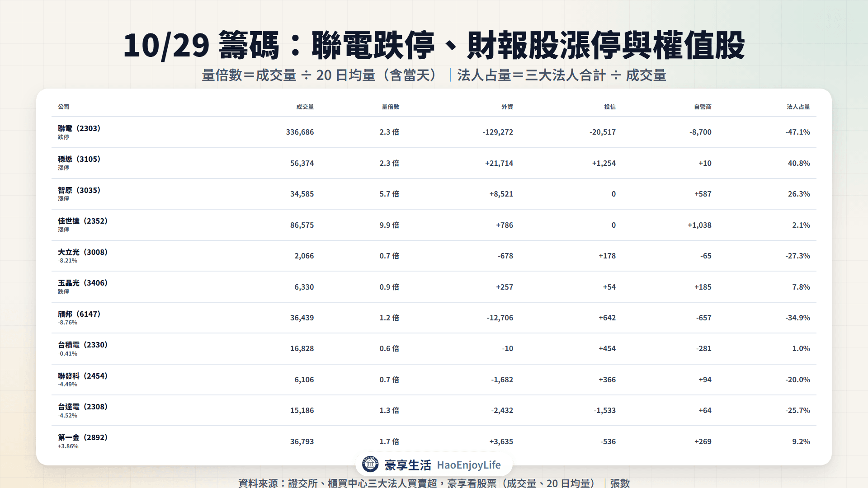Click the institutional share 40.8%
Viewport: 868px width, 488px height.
click(799, 163)
